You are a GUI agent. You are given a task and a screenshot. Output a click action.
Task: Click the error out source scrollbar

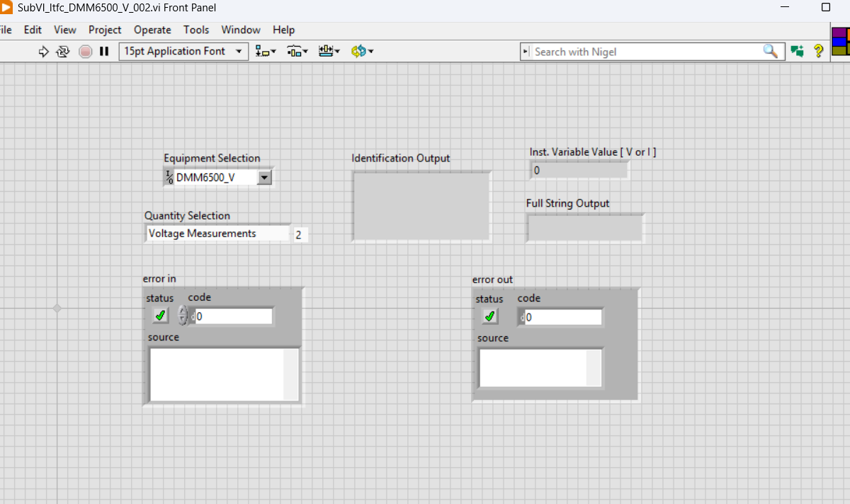[594, 368]
